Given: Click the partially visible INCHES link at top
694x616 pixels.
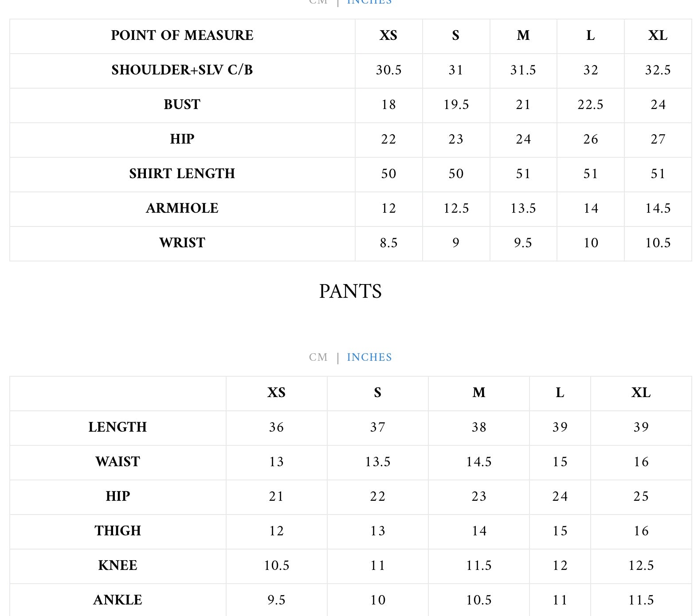Looking at the screenshot, I should tap(369, 2).
